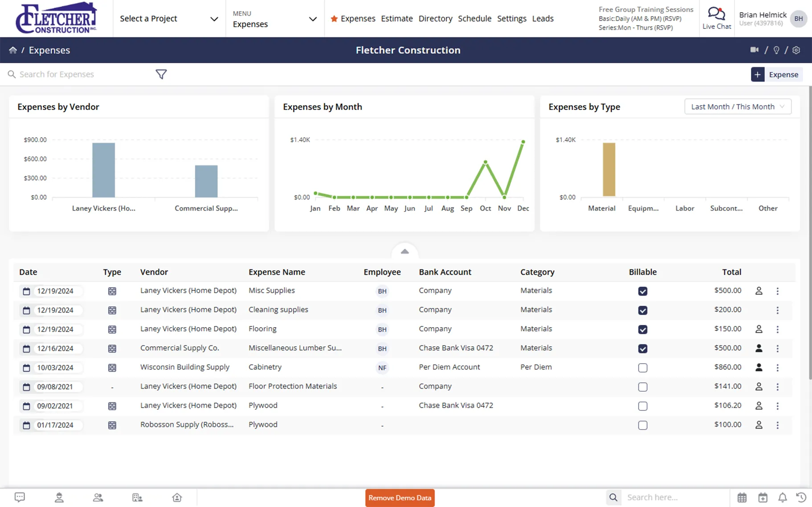Open the gear settings icon in header bar
The width and height of the screenshot is (812, 507).
796,50
